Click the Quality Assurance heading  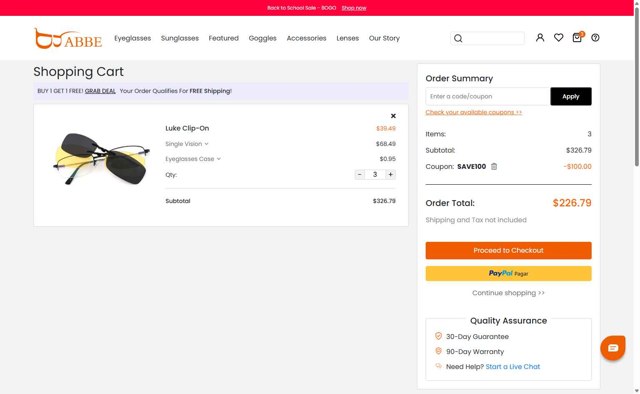click(x=508, y=321)
